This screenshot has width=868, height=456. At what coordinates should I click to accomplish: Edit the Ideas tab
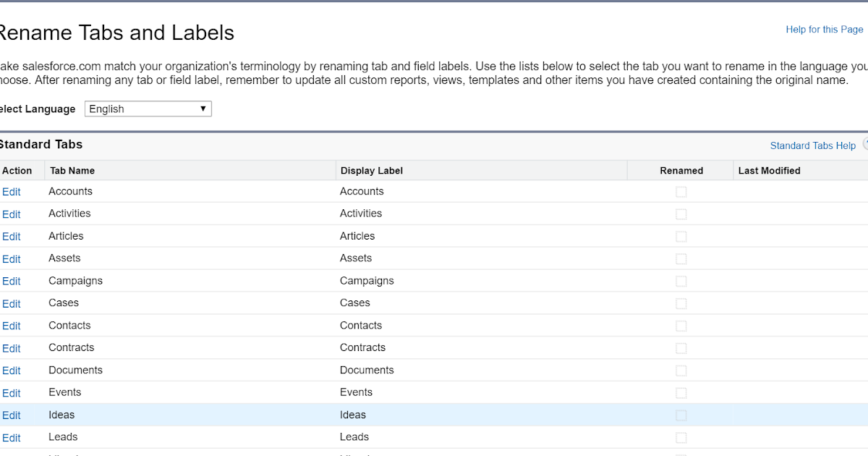coord(11,415)
